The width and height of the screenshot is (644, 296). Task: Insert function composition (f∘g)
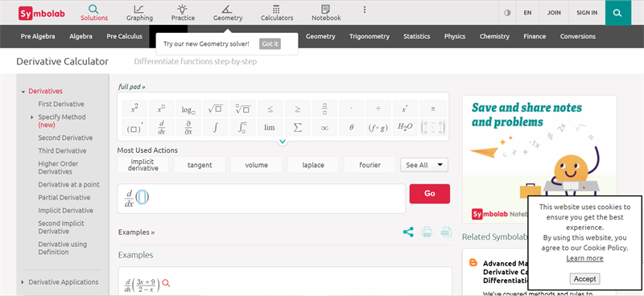(x=378, y=128)
